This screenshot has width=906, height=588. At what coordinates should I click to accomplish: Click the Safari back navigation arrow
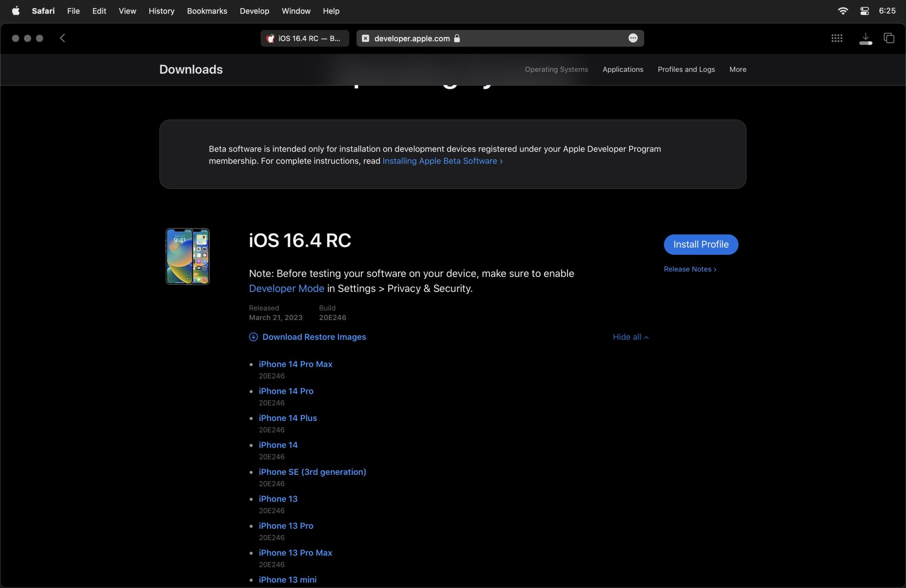click(x=63, y=38)
